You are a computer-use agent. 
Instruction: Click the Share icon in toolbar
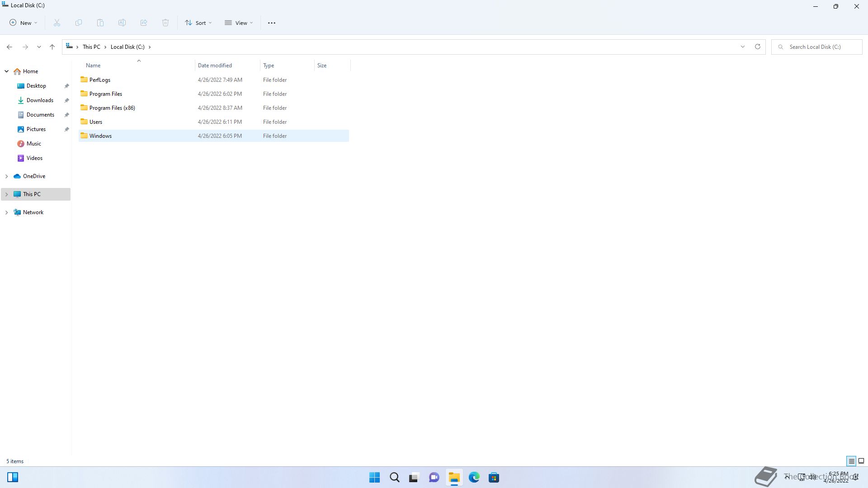click(x=144, y=23)
